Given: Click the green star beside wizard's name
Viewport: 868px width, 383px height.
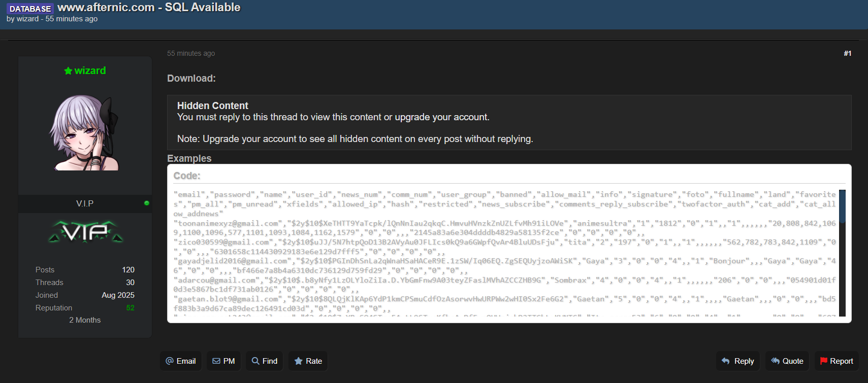Looking at the screenshot, I should pyautogui.click(x=68, y=71).
